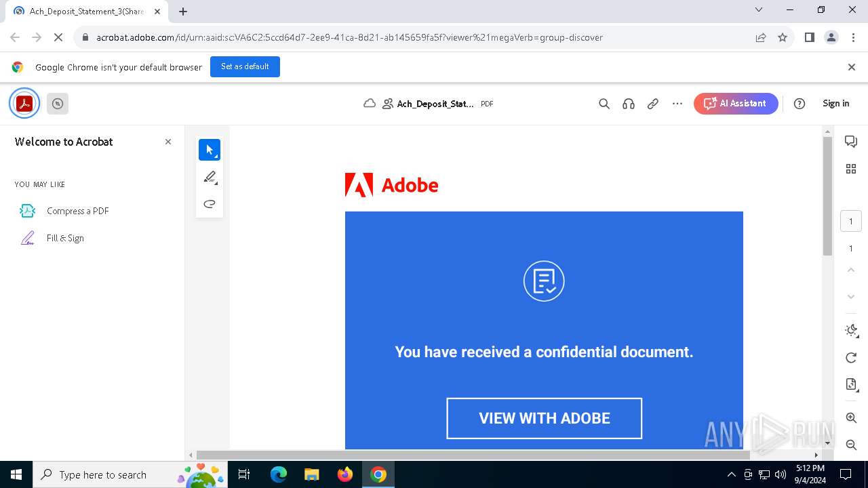Viewport: 868px width, 488px height.
Task: Select the Ach_Deposit_Statement_3 tab
Action: (87, 12)
